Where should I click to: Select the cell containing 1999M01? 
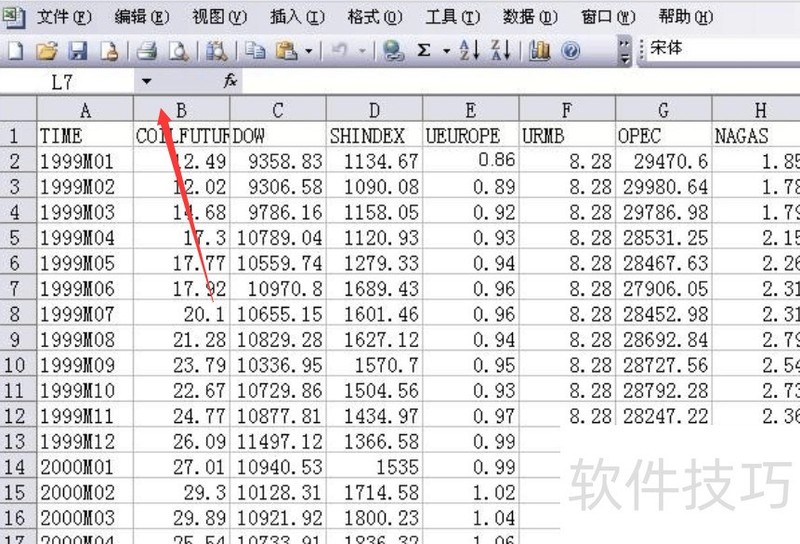(x=85, y=161)
